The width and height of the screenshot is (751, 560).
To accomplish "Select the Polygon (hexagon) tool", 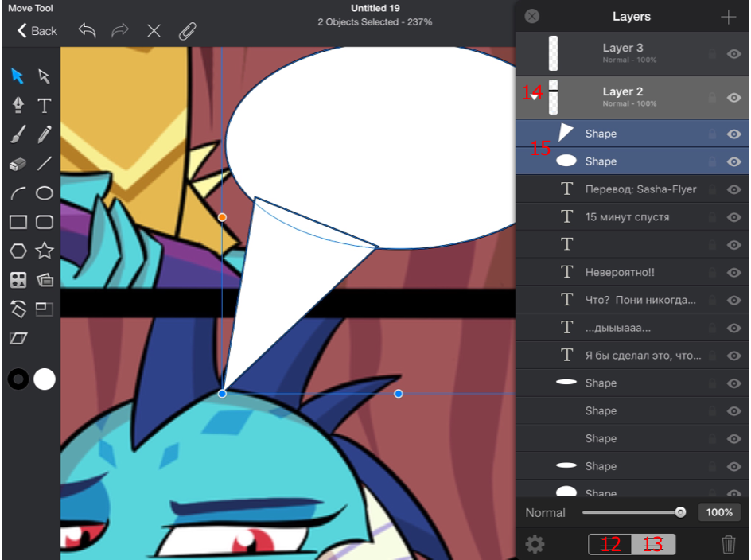I will [x=18, y=251].
